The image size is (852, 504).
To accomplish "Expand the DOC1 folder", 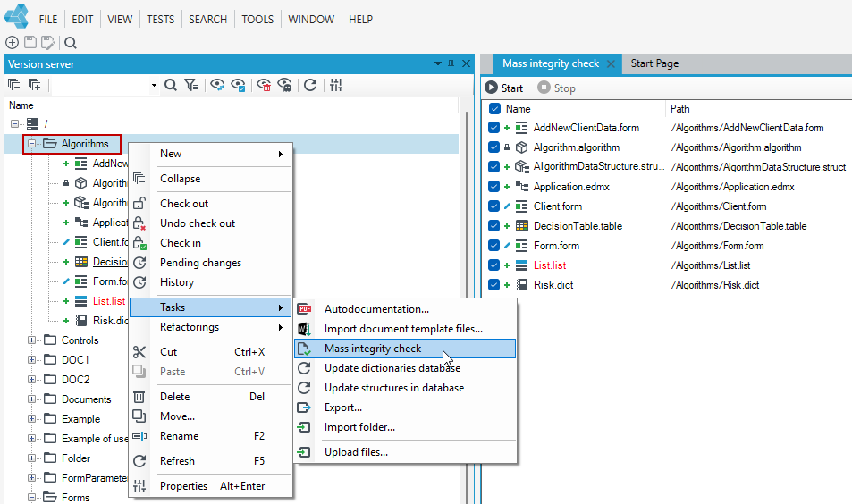I will click(x=31, y=360).
